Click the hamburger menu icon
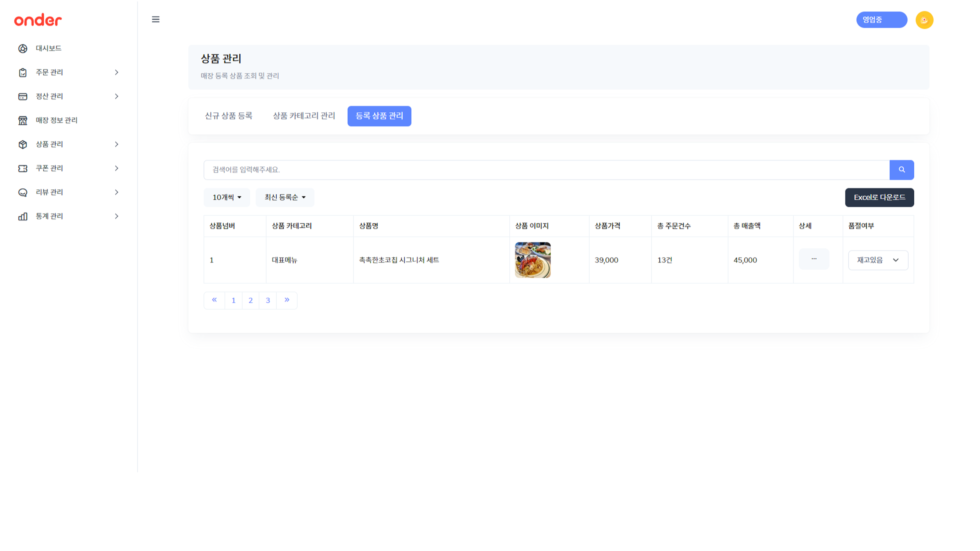This screenshot has height=551, width=980. (x=155, y=19)
